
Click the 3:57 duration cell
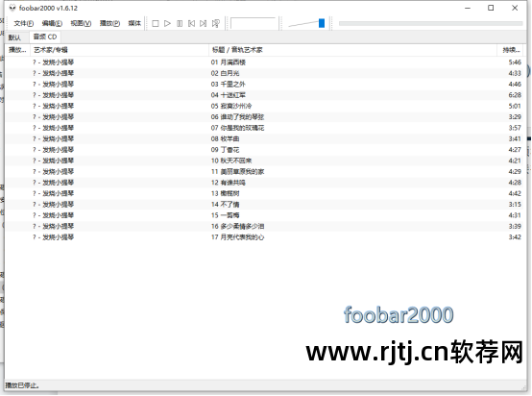[515, 128]
